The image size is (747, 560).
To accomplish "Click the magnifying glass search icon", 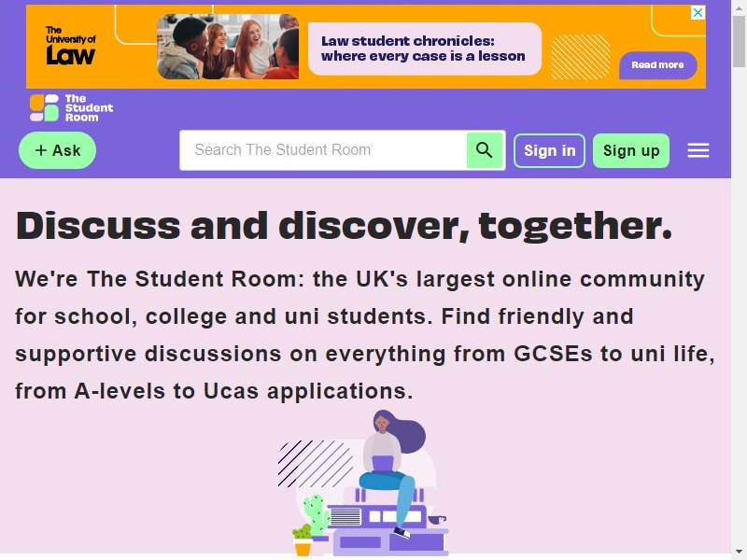I will 485,150.
